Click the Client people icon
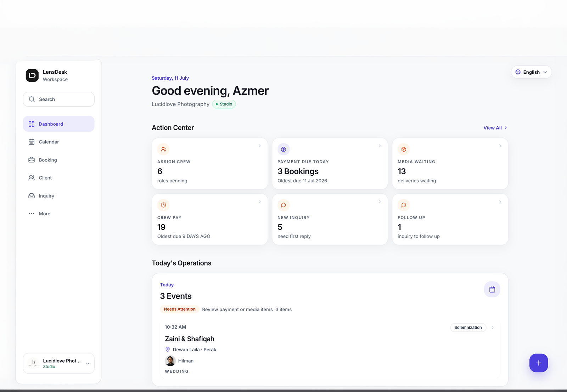This screenshot has height=392, width=567. click(32, 178)
